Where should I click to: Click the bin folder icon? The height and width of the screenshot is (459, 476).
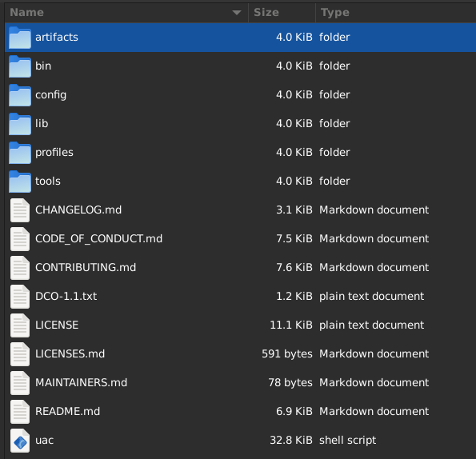[20, 66]
